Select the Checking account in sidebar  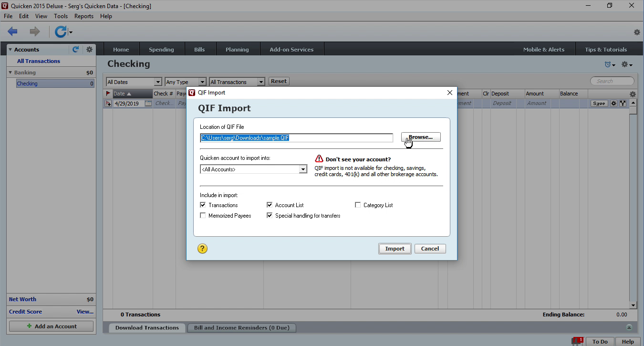point(55,84)
